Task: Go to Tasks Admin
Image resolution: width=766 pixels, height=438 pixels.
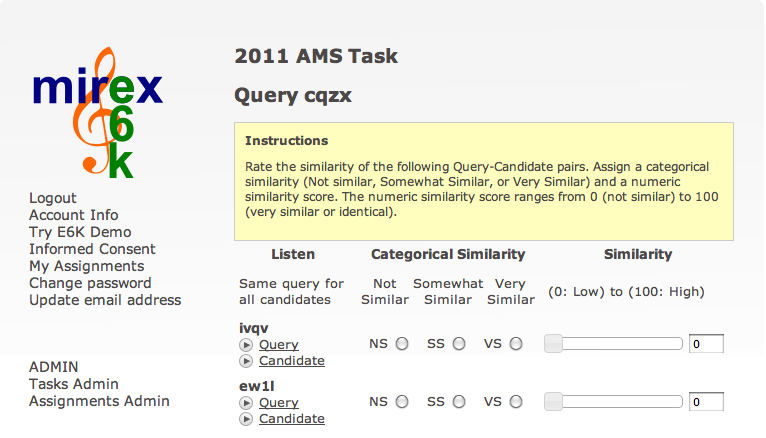Action: point(74,384)
